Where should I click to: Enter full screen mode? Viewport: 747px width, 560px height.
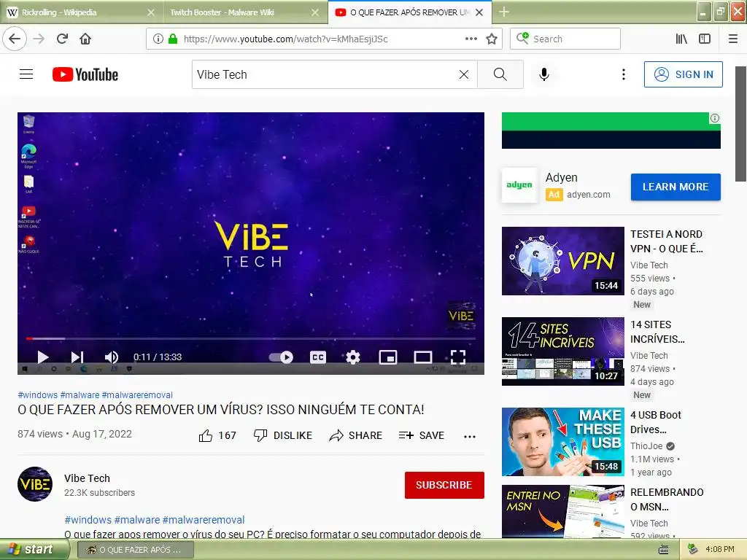pos(458,357)
